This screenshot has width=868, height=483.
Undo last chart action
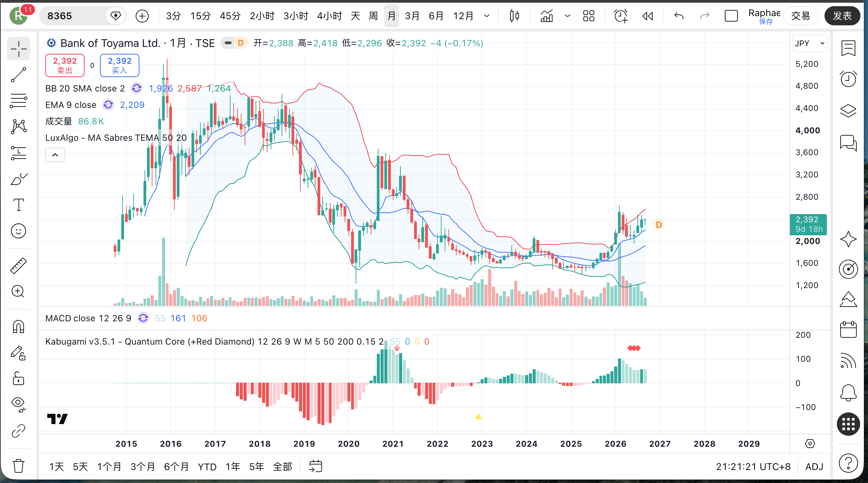pos(679,16)
